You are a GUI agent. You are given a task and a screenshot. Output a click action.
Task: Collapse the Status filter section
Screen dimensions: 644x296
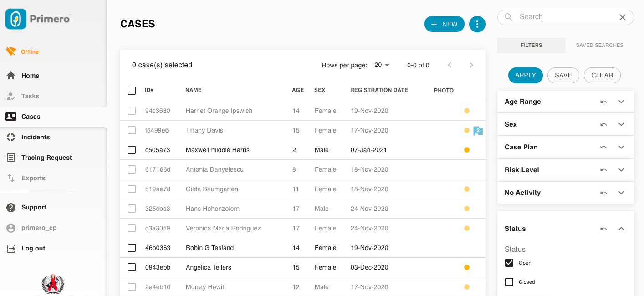(621, 229)
